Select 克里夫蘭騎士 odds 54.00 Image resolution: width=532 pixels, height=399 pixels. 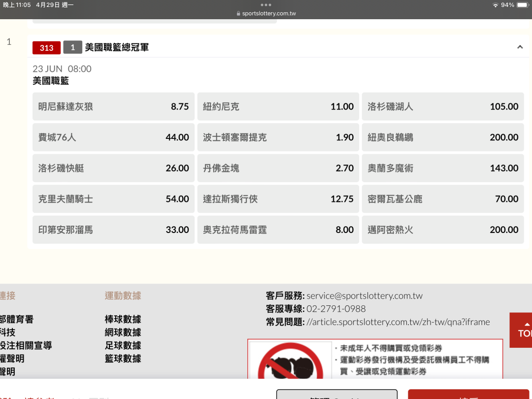tap(113, 199)
